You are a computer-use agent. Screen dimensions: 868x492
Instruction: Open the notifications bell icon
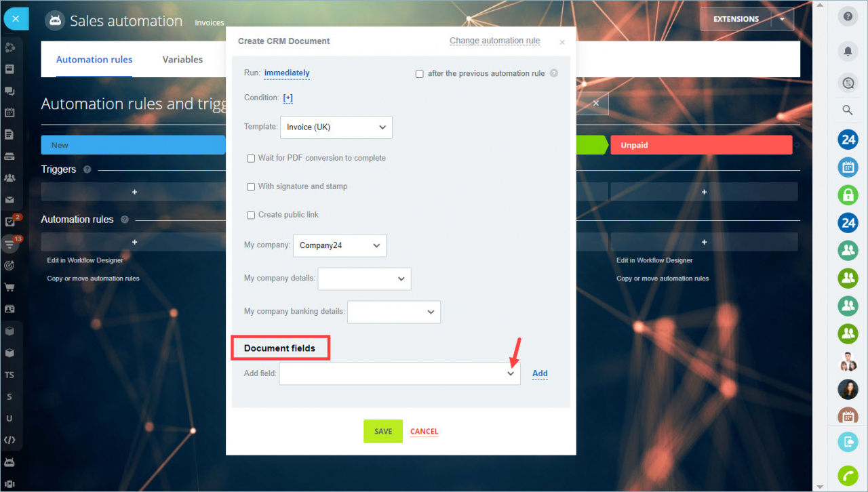(848, 51)
